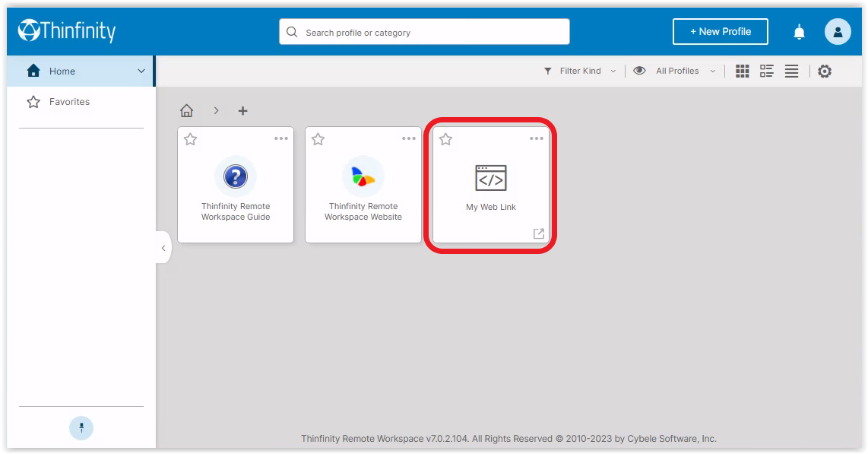Switch to detailed list view
Viewport: 868px width, 454px height.
pyautogui.click(x=767, y=71)
